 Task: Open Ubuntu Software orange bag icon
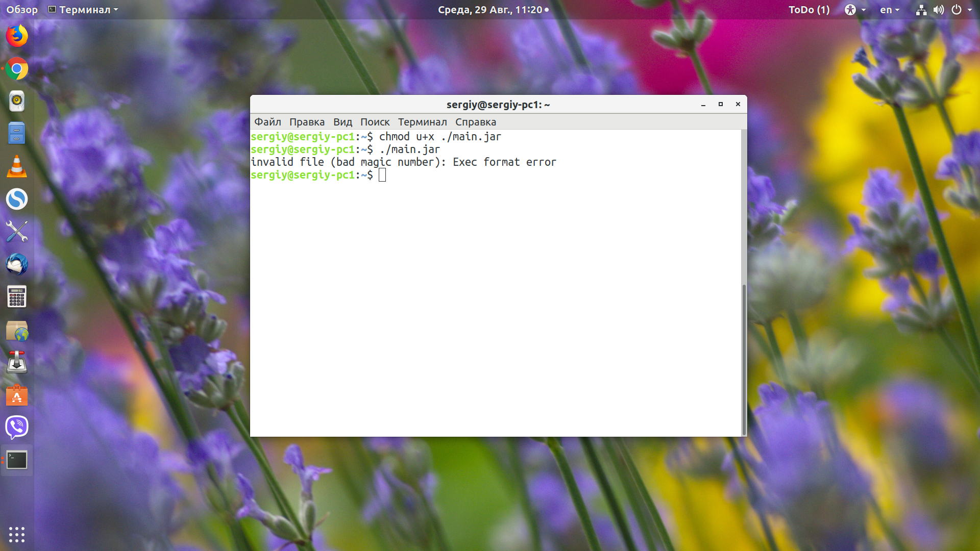coord(17,395)
